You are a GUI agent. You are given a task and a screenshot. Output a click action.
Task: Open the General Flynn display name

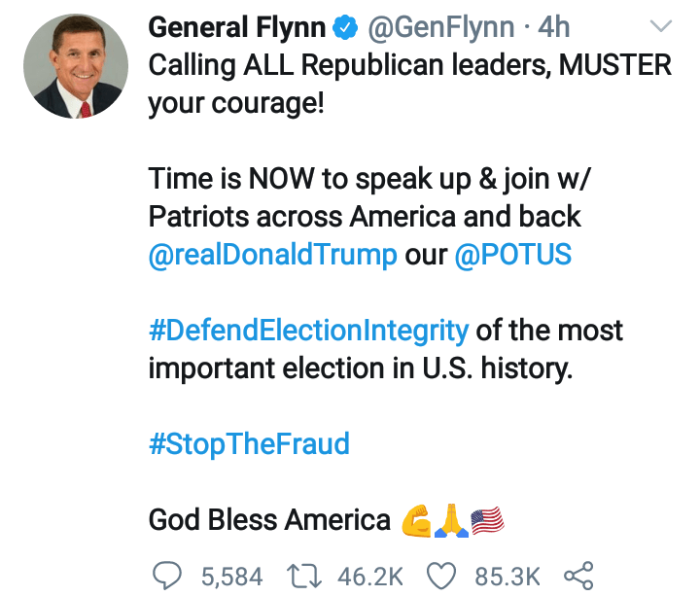(x=236, y=27)
